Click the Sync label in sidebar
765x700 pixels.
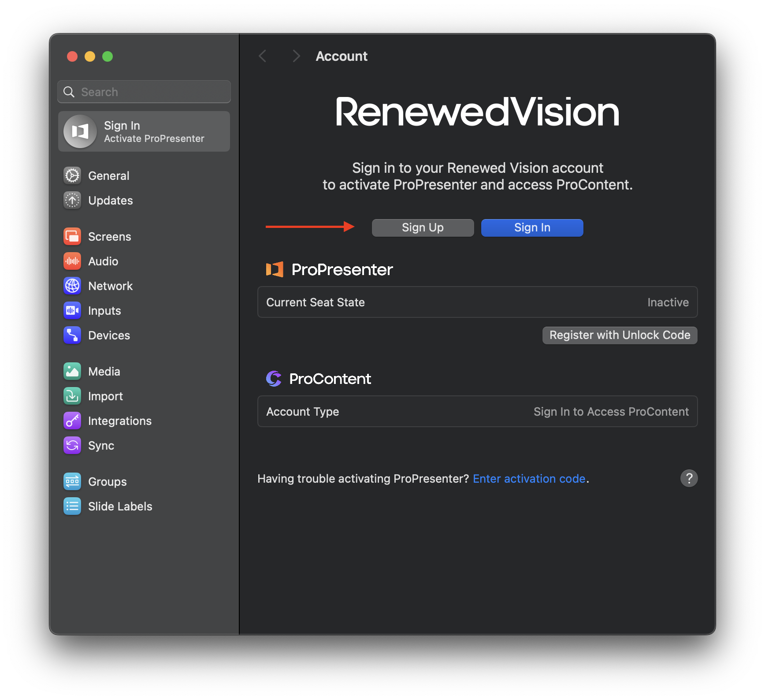[x=101, y=446]
